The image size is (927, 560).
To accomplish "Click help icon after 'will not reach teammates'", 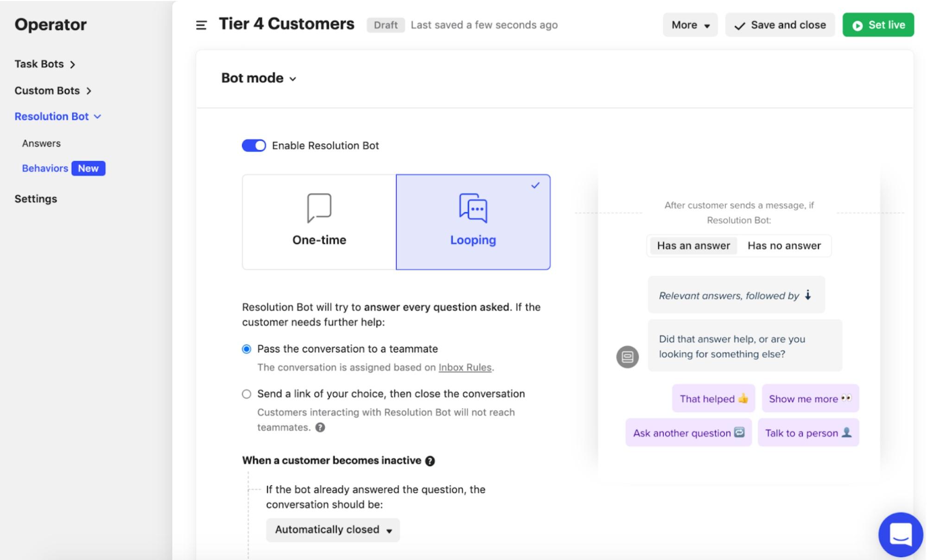I will coord(320,427).
